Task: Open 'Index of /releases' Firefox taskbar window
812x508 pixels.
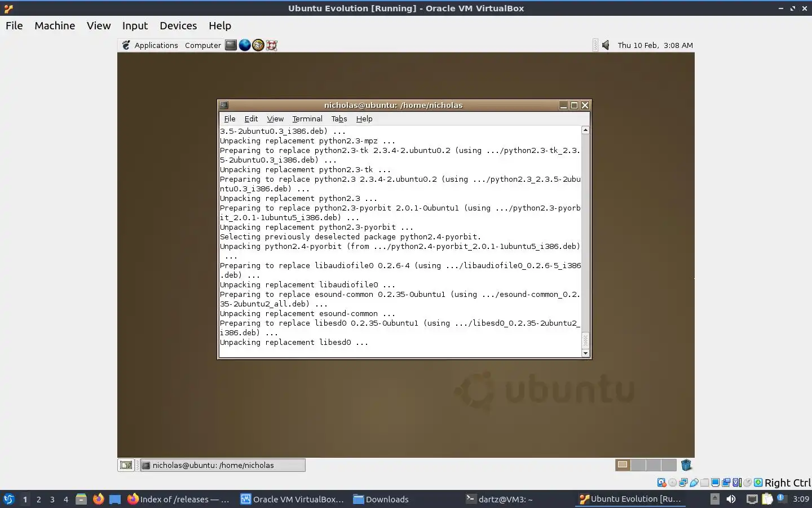Action: [178, 499]
